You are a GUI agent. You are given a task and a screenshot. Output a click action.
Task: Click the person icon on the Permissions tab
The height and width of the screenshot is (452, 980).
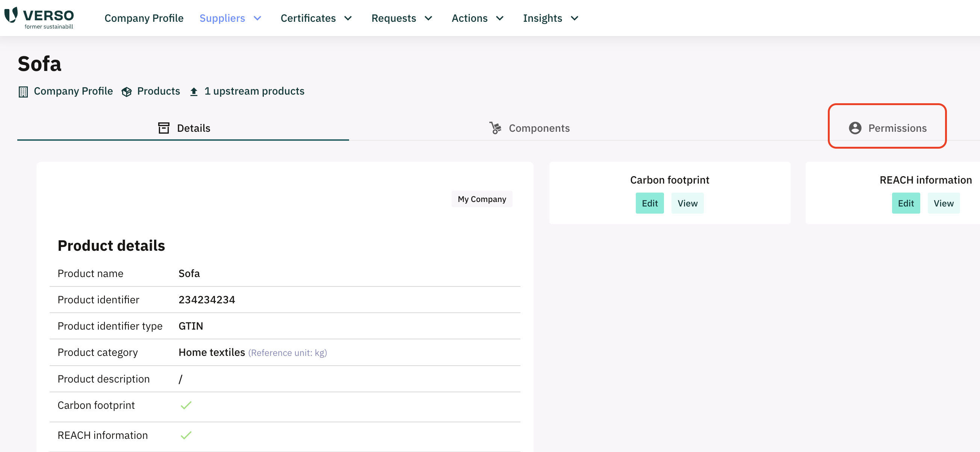click(x=855, y=128)
